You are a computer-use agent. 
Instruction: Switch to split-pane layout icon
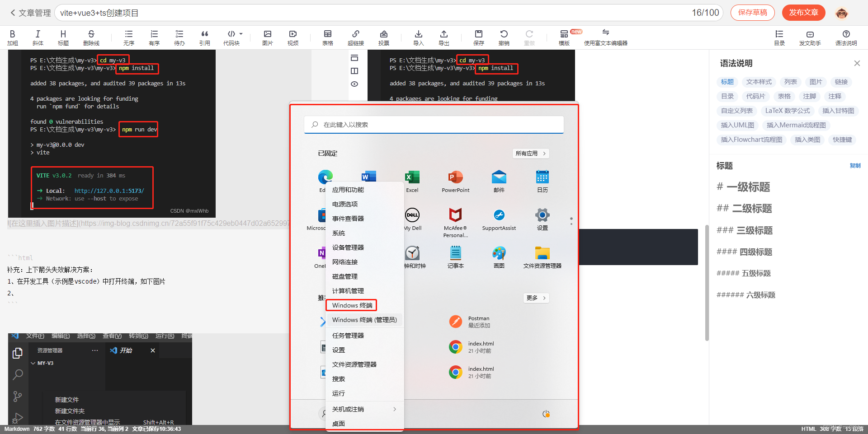(354, 71)
